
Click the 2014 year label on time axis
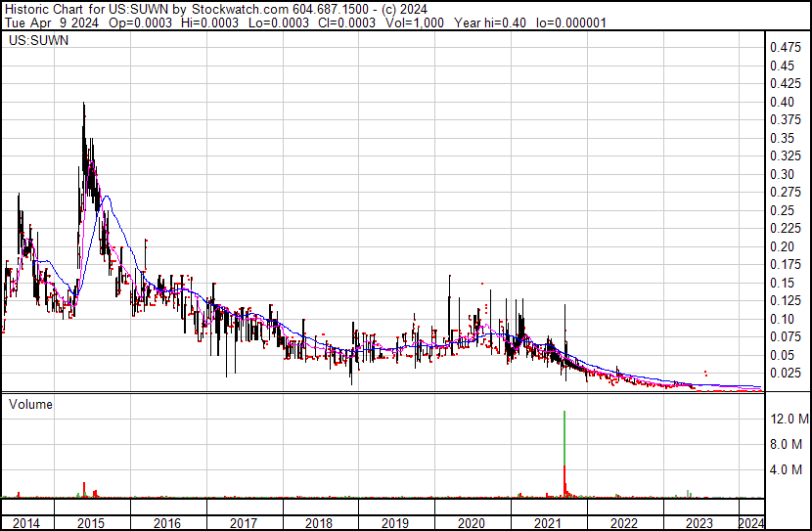coord(26,523)
